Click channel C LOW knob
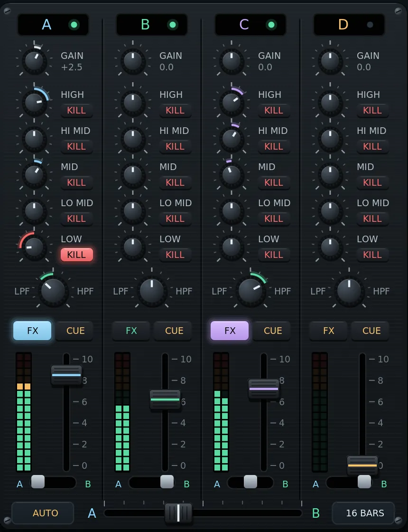The image size is (408, 532). coord(232,247)
